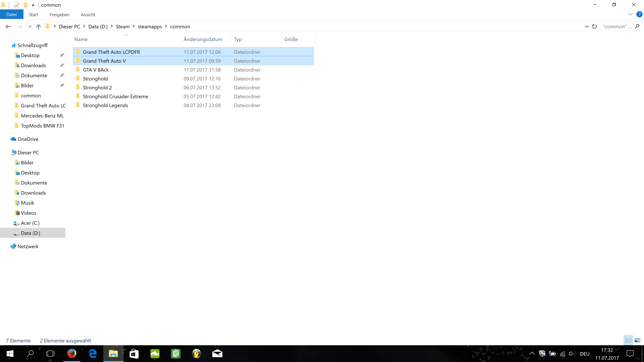Select the Stronghold Crusader Extreme folder
644x362 pixels.
tap(115, 96)
